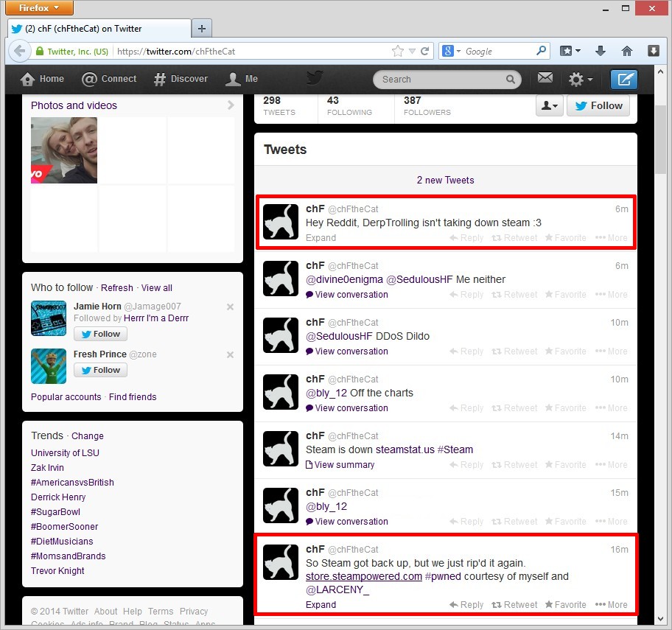This screenshot has height=630, width=672.
Task: Expand Photos and videos chevron
Action: click(231, 105)
